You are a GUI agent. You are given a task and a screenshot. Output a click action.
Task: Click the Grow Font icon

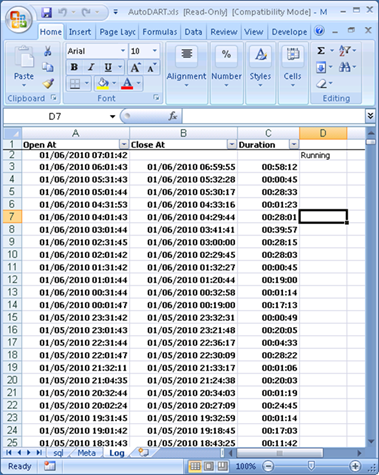tap(135, 68)
